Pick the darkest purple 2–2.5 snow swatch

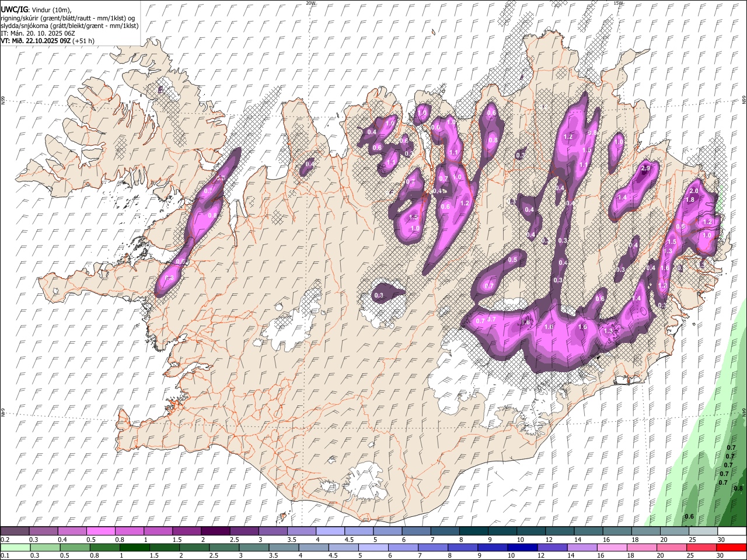tap(215, 531)
